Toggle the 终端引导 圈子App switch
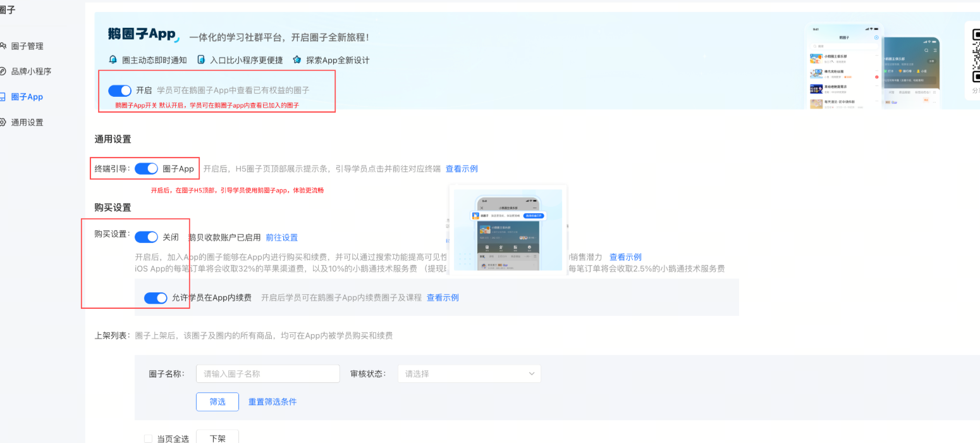This screenshot has height=443, width=980. coord(147,168)
